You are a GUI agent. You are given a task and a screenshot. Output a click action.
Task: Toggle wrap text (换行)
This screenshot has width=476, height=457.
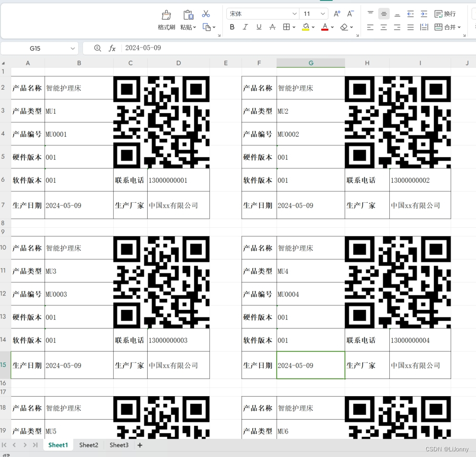pos(445,13)
